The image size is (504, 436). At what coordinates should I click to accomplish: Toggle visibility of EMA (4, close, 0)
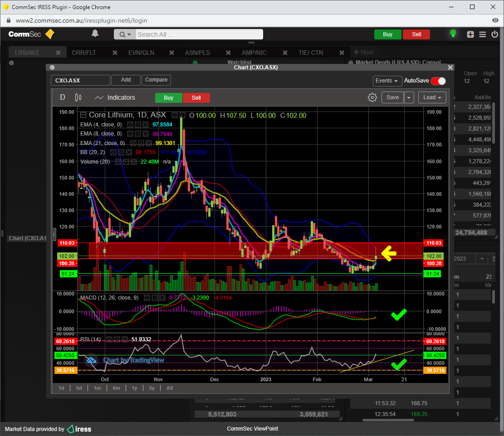pos(130,125)
